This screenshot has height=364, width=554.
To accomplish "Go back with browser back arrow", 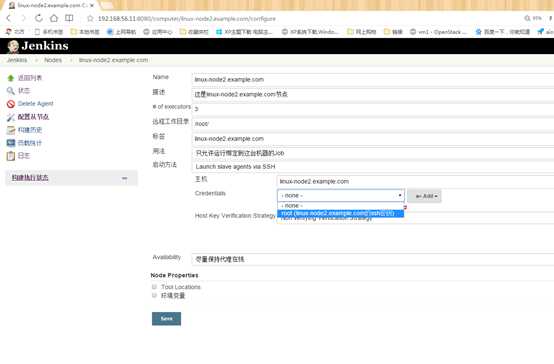I will point(9,18).
